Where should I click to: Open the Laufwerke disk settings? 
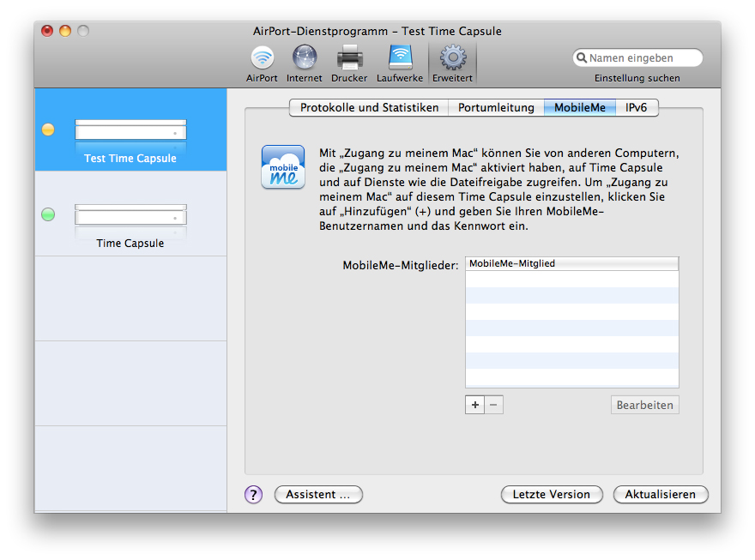[400, 63]
